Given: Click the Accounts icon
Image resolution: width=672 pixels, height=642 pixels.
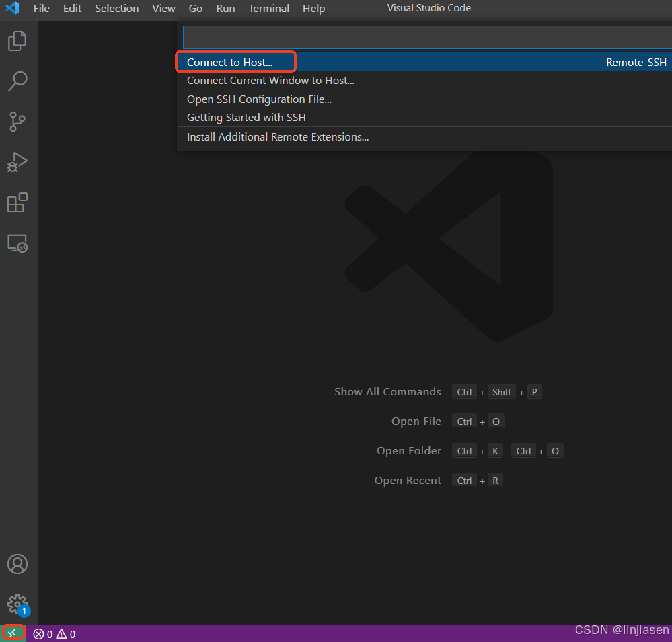Looking at the screenshot, I should 17,564.
